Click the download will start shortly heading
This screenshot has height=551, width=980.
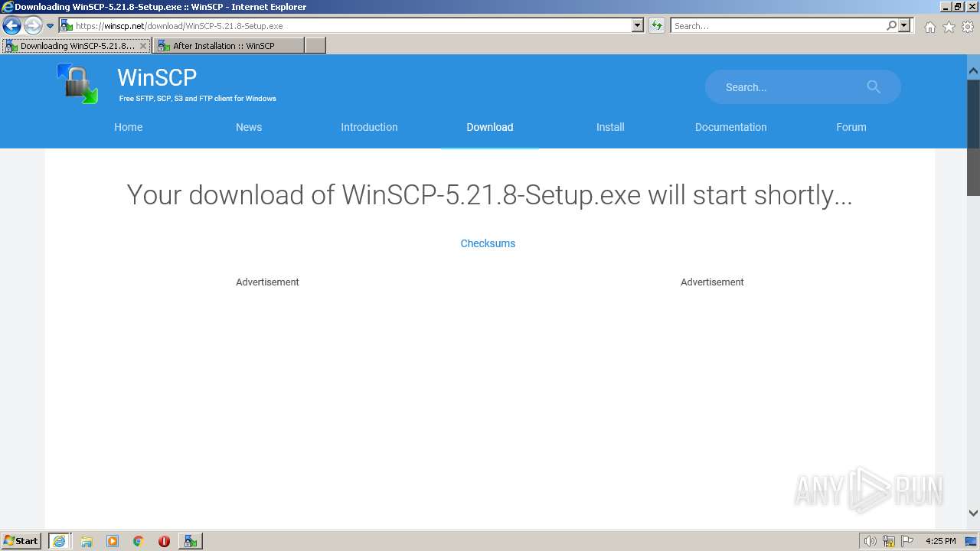489,195
